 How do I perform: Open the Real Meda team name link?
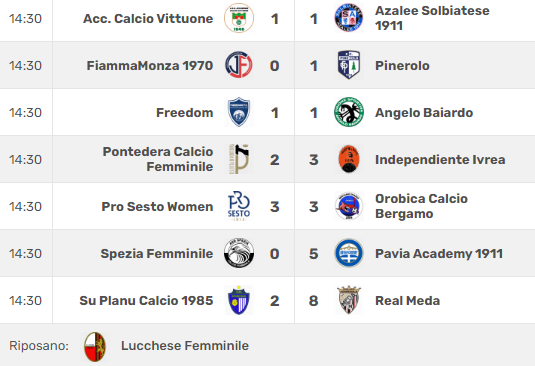point(407,301)
